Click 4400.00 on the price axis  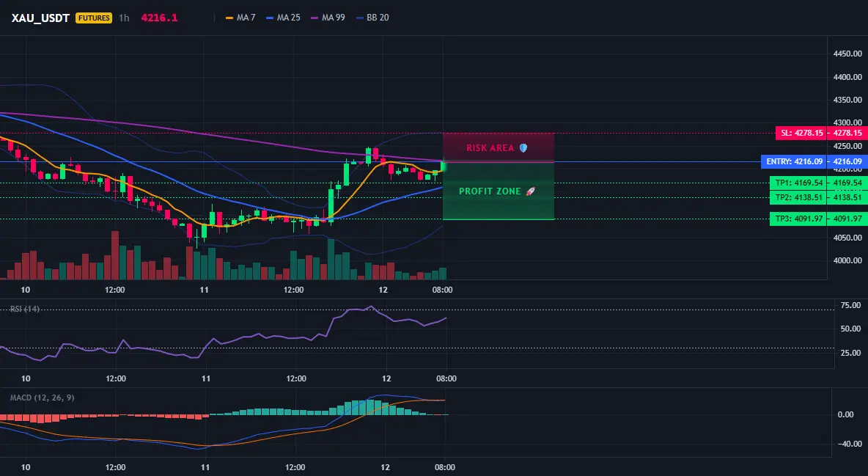pyautogui.click(x=847, y=77)
